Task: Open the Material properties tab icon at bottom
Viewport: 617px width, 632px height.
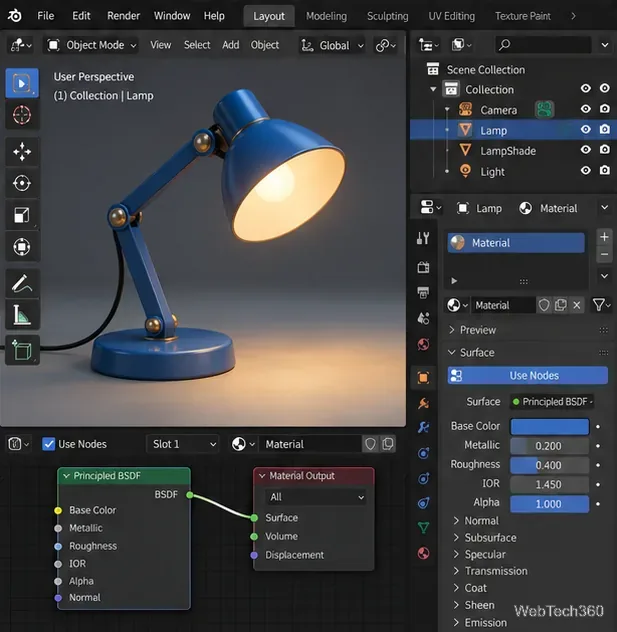Action: coord(423,553)
